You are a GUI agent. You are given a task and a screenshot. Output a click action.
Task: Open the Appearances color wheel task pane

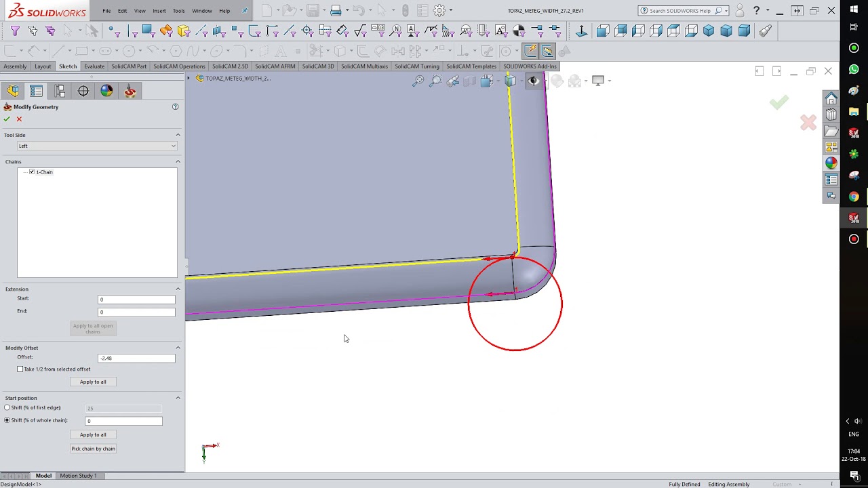831,163
